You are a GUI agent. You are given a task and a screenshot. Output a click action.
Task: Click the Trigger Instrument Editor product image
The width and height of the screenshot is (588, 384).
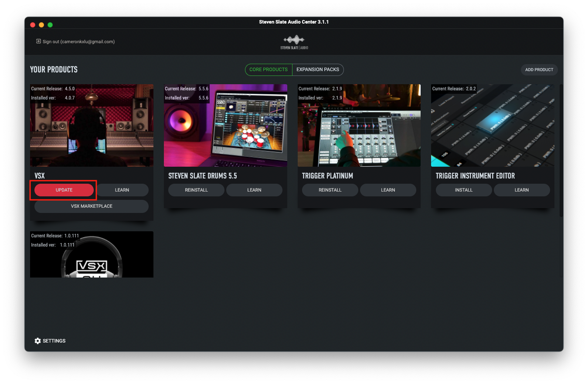pyautogui.click(x=493, y=126)
